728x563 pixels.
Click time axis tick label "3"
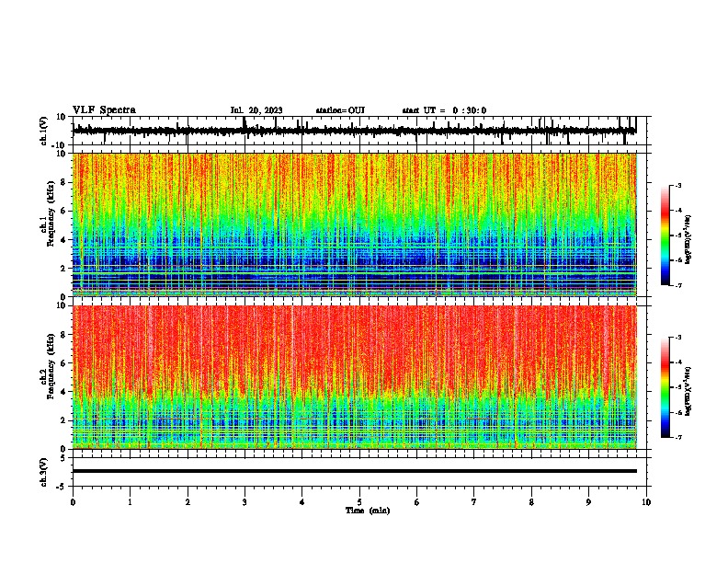pyautogui.click(x=245, y=502)
